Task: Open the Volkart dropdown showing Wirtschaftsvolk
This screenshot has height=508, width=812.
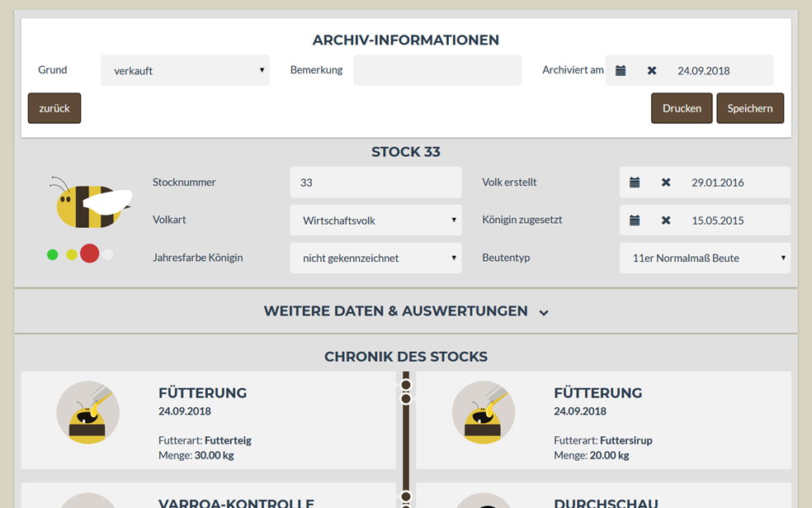Action: [375, 221]
